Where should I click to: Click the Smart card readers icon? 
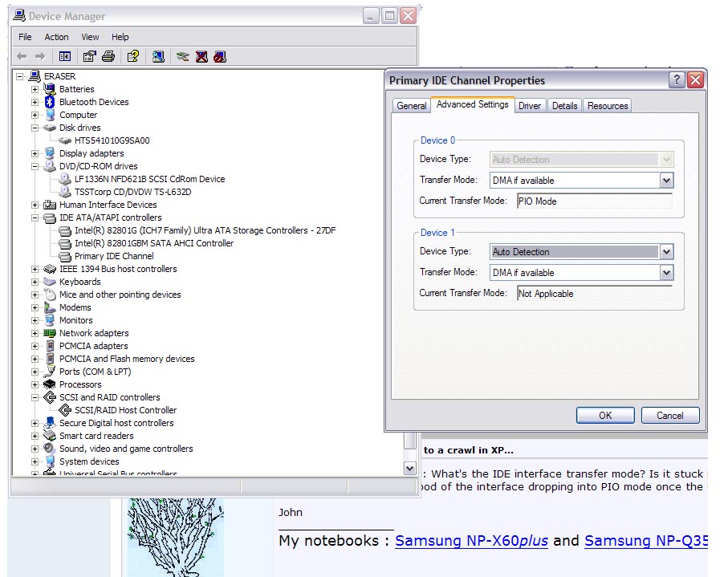(50, 436)
